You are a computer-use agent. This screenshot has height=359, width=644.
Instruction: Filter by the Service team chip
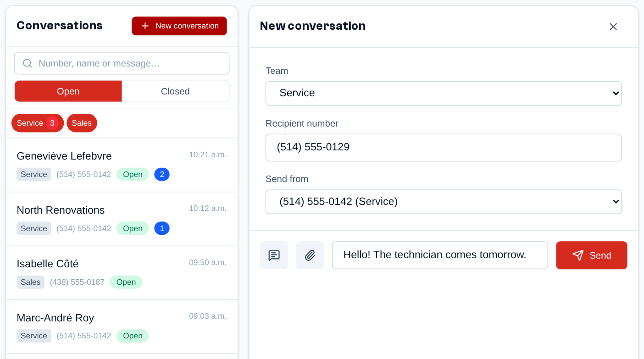(38, 123)
